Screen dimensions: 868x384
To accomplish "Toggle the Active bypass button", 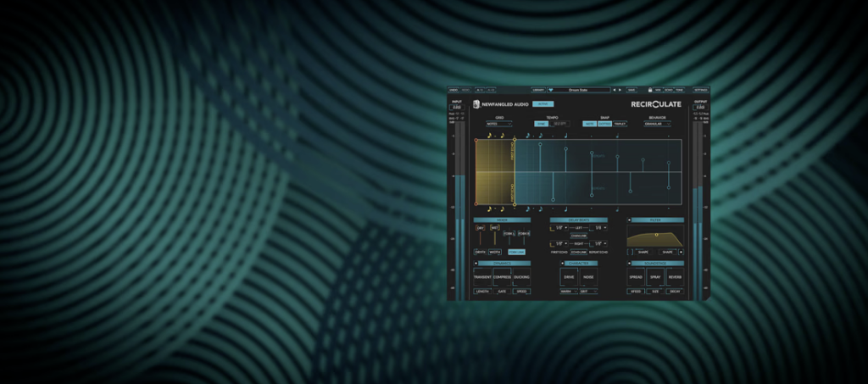I will 543,104.
